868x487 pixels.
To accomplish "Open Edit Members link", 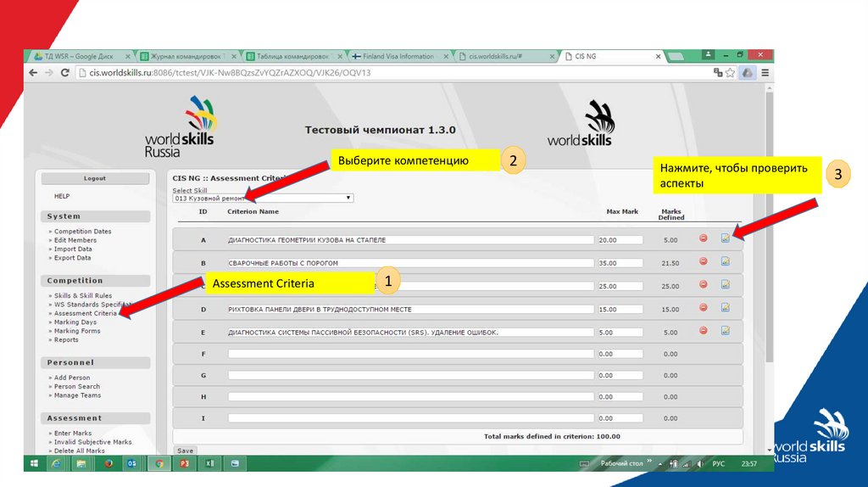I will pyautogui.click(x=75, y=240).
